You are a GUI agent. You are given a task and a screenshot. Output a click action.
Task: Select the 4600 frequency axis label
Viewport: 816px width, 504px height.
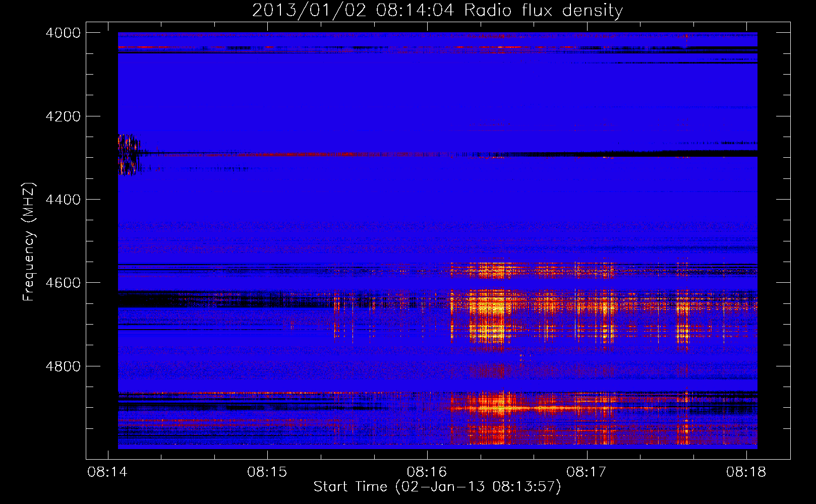tap(63, 283)
